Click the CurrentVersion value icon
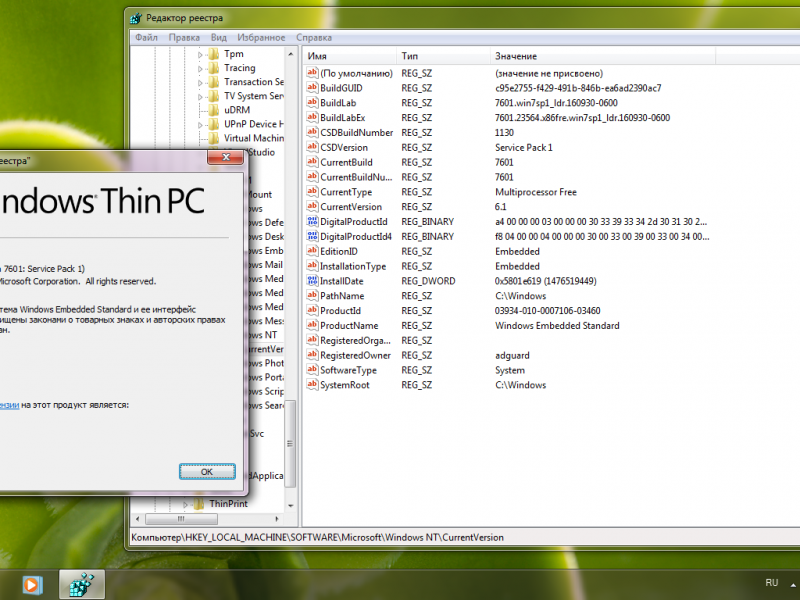This screenshot has height=600, width=800. [312, 207]
